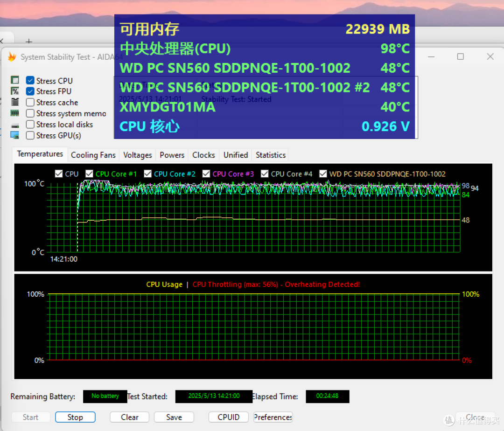Screen dimensions: 504x431
Task: Click the 'CPU Throttling - Overheating Detected!' label
Action: tap(276, 285)
